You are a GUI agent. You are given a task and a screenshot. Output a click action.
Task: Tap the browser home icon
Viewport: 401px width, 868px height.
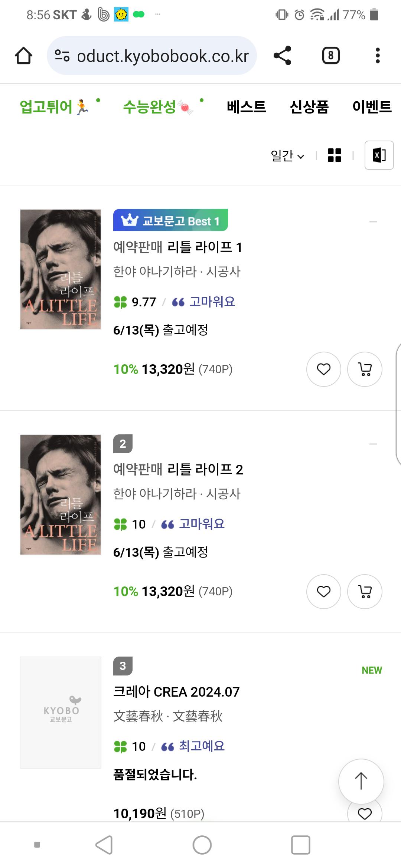pyautogui.click(x=23, y=56)
